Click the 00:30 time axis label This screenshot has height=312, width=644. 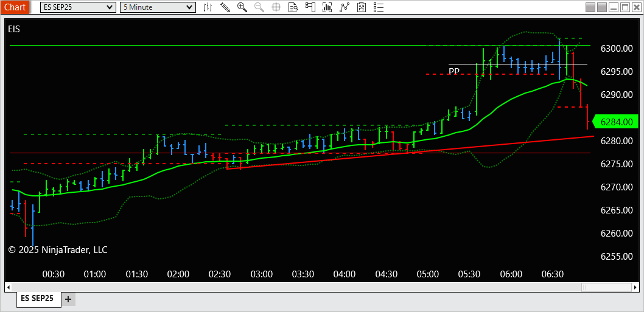54,274
